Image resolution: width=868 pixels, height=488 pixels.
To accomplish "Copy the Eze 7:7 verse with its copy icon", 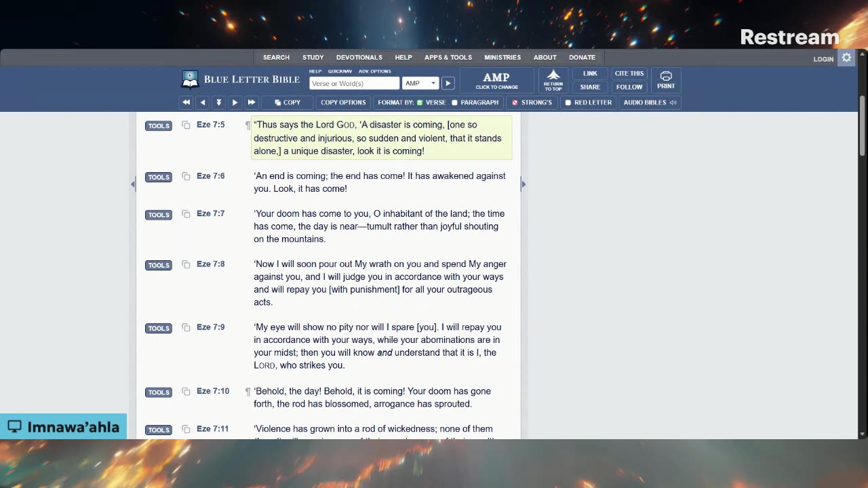I will 186,214.
